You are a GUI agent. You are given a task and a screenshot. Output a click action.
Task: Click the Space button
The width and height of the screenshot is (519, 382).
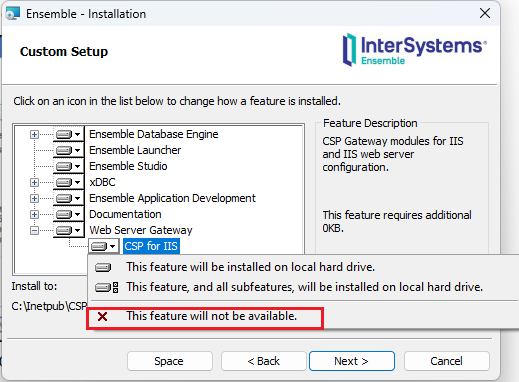(169, 361)
